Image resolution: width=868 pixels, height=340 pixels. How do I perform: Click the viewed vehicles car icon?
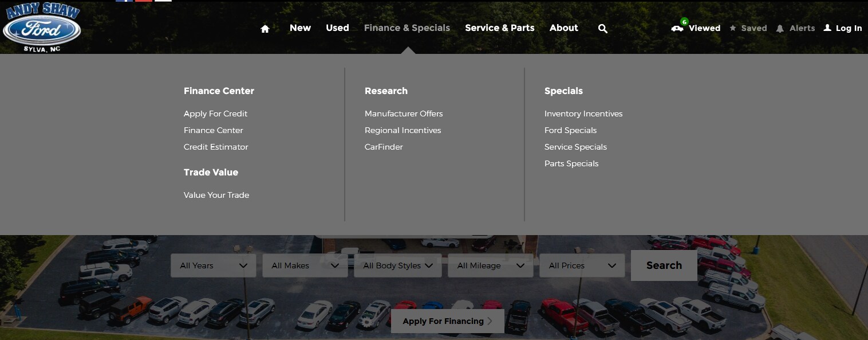(677, 28)
